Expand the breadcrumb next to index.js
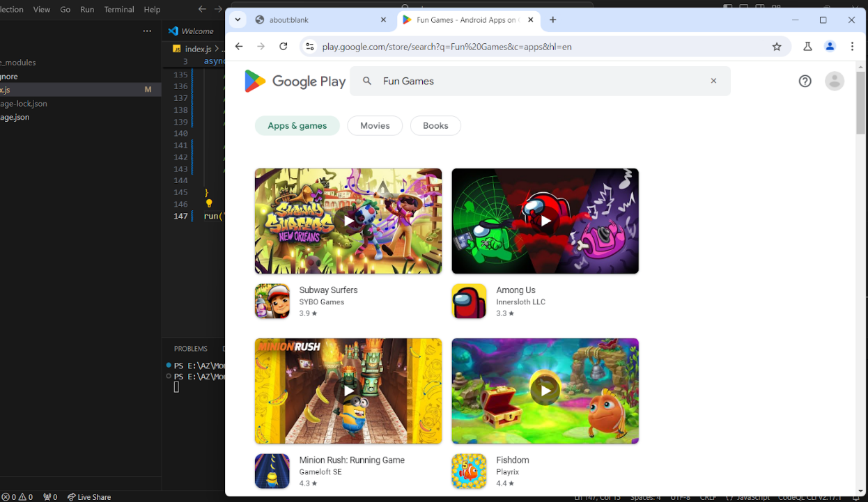 pyautogui.click(x=217, y=48)
